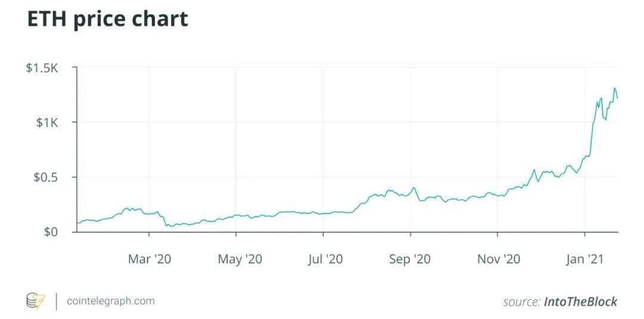Select the ETH price chart title
The height and width of the screenshot is (319, 644).
point(108,18)
